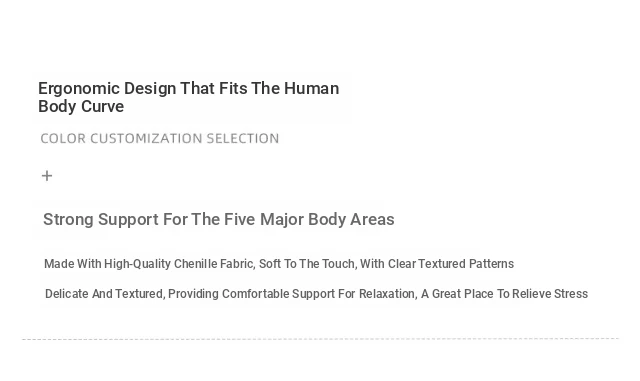Click the phrase "A Great Place To Relieve Stress"
This screenshot has width=640, height=381.
point(504,294)
